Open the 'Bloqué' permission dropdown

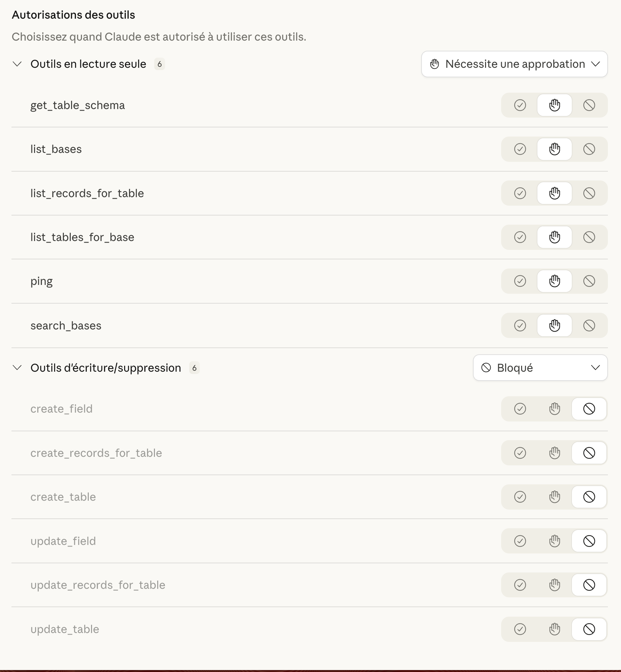[540, 368]
